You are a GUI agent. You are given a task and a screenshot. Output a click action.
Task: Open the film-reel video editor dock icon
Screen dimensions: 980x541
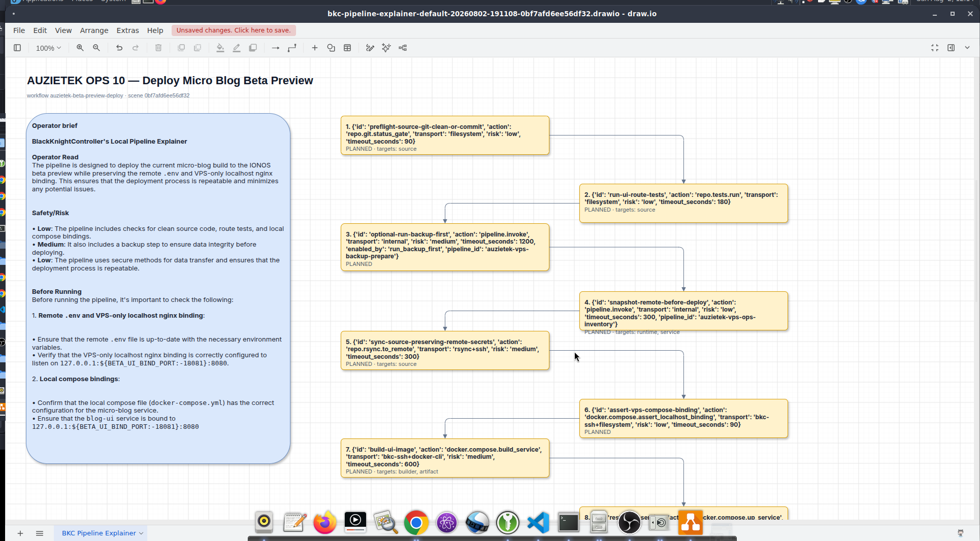[x=477, y=522]
